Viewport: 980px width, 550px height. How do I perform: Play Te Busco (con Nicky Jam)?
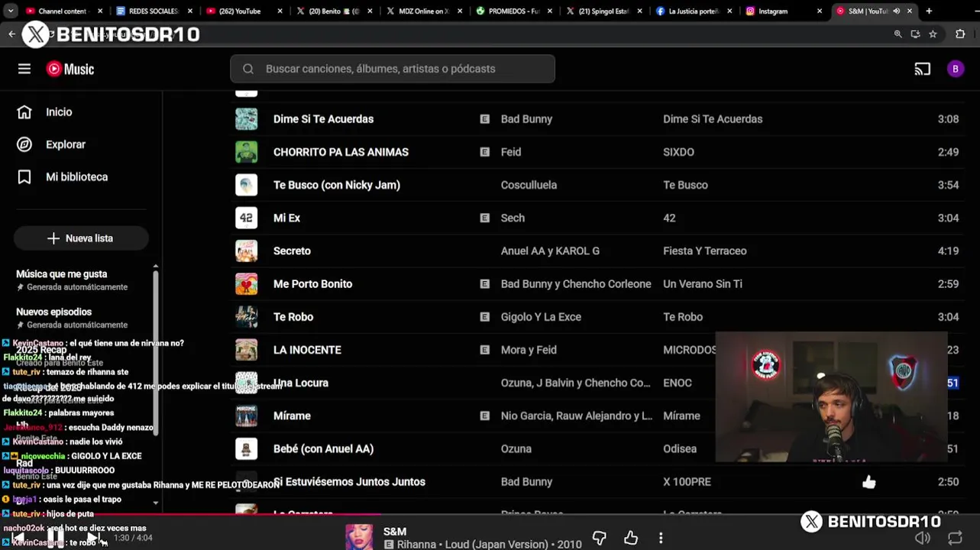336,185
